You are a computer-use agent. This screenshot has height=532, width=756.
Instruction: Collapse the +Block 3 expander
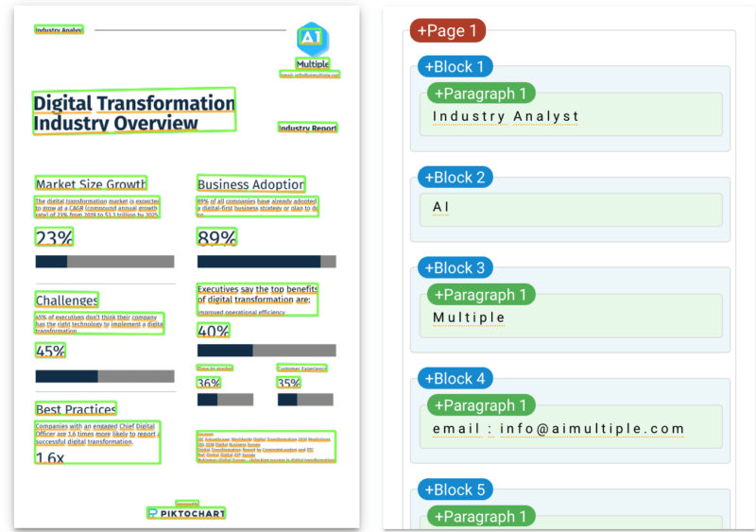[455, 267]
